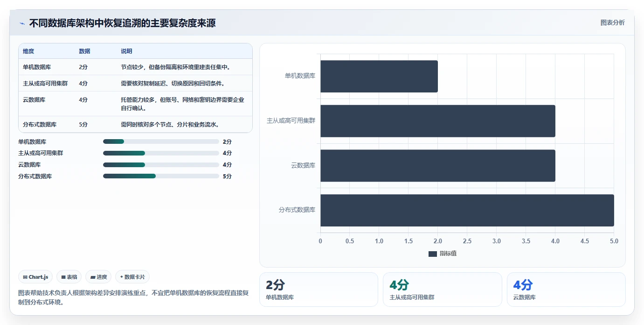The width and height of the screenshot is (644, 325).
Task: Click the description 节点较少，但备份隔离和环境重建责任集中
Action: [176, 67]
